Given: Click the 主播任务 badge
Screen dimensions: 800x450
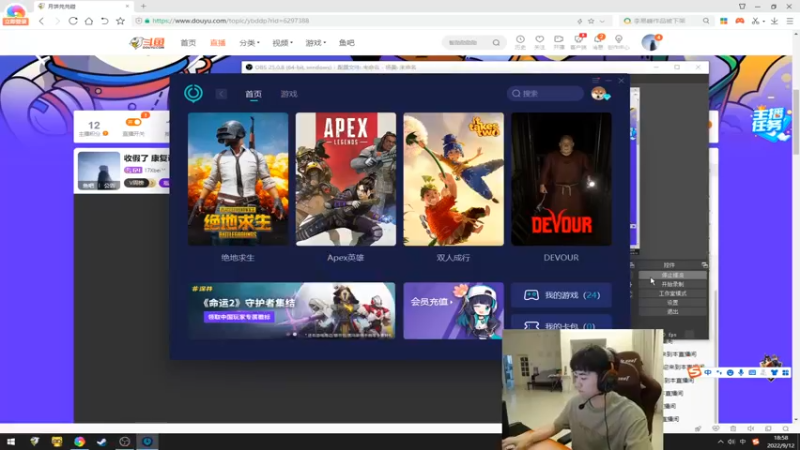Looking at the screenshot, I should tap(770, 123).
